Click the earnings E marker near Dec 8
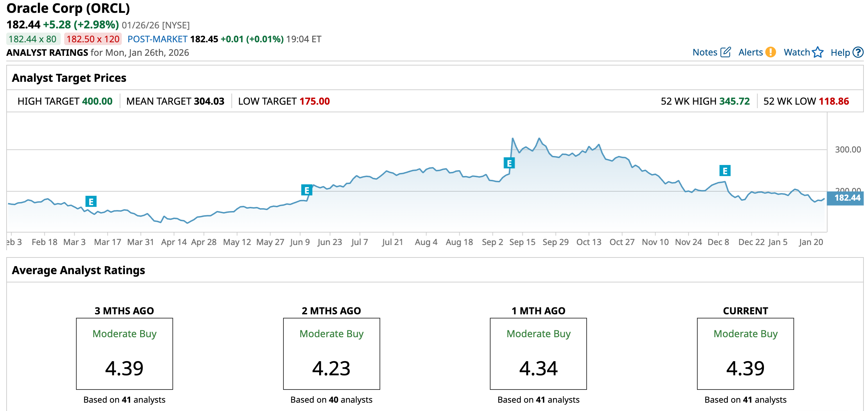 click(725, 170)
